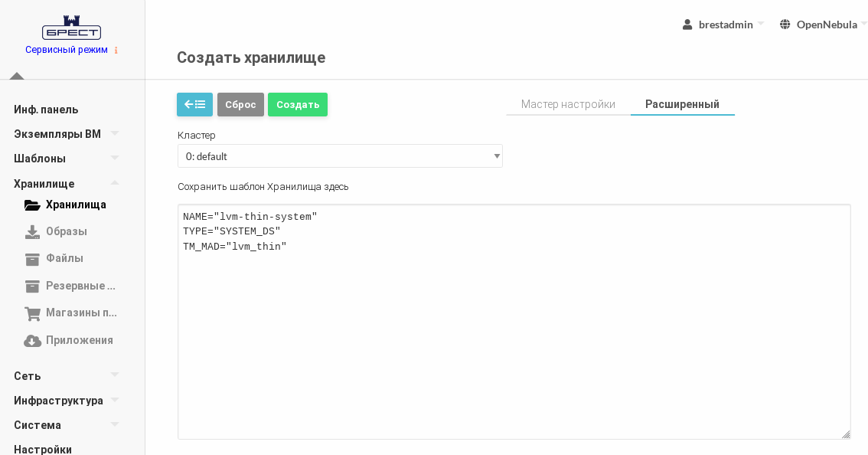Click the Images download icon
The width and height of the screenshot is (868, 455).
tap(32, 231)
